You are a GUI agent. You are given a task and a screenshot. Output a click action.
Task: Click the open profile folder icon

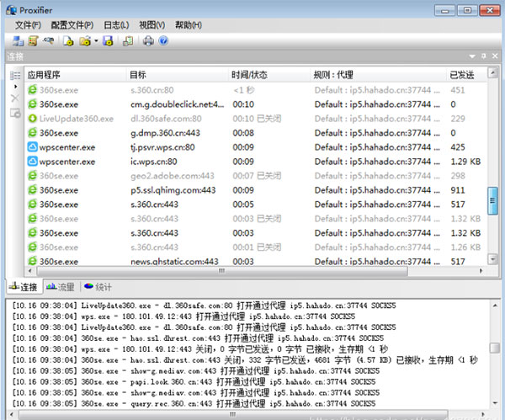click(85, 41)
